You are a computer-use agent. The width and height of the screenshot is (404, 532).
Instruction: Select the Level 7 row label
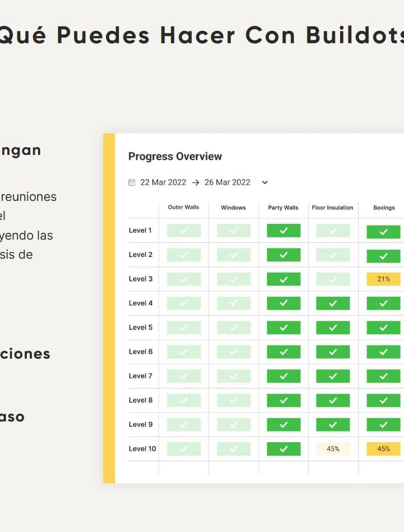click(140, 376)
